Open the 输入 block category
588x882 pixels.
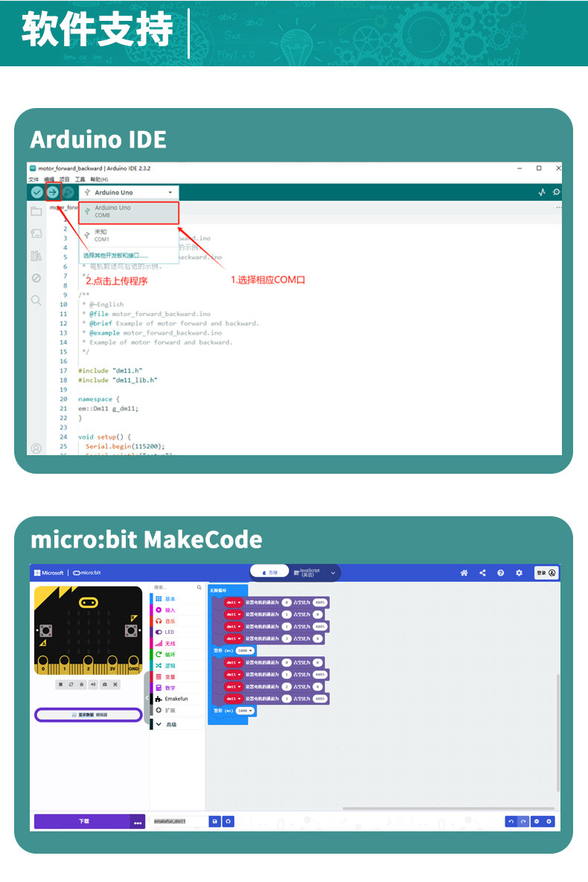[178, 610]
